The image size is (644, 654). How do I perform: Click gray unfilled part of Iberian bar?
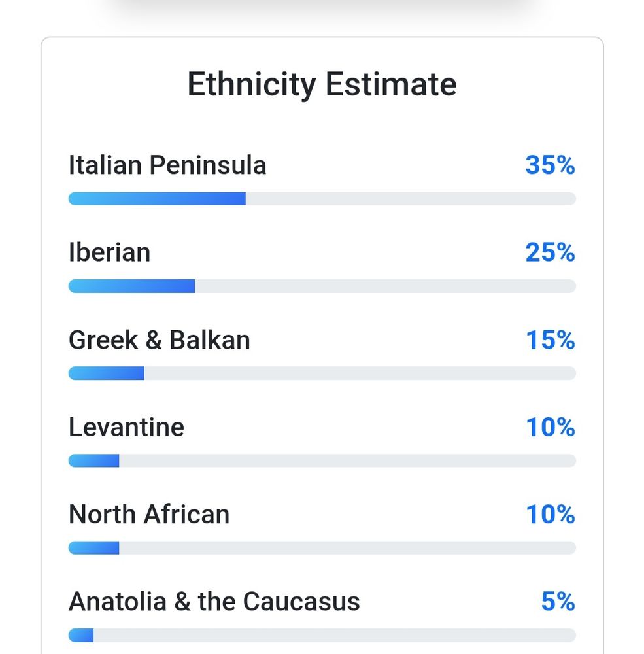tap(384, 286)
